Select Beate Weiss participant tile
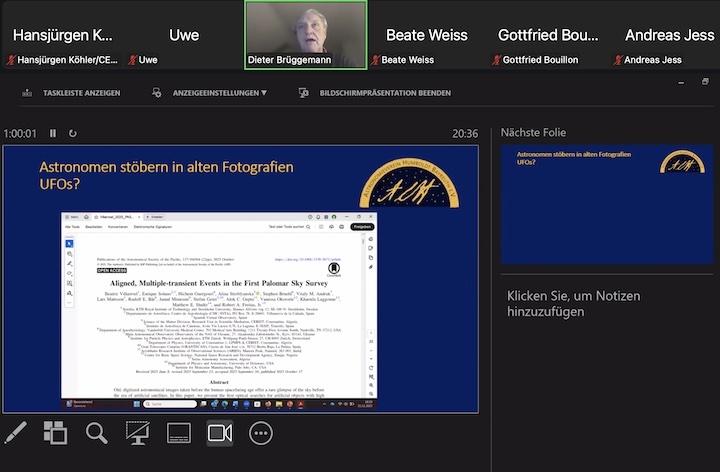This screenshot has height=472, width=720. pyautogui.click(x=426, y=35)
